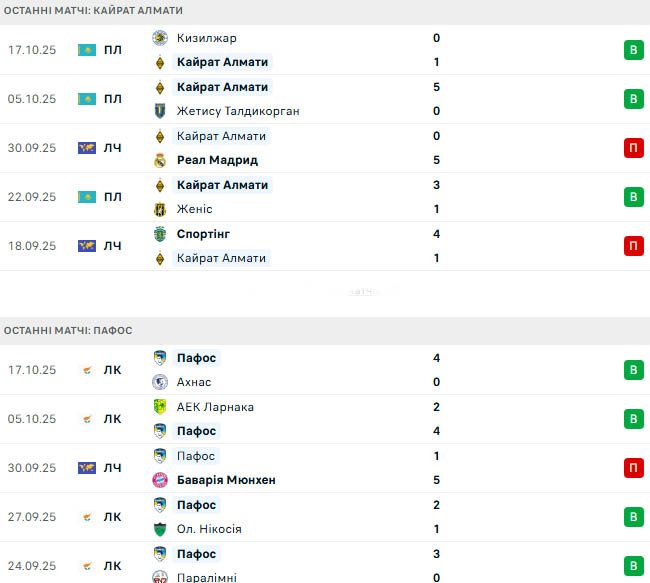Click the Zhetysu Taldykorgan team logo
The height and width of the screenshot is (583, 650).
coord(160,111)
